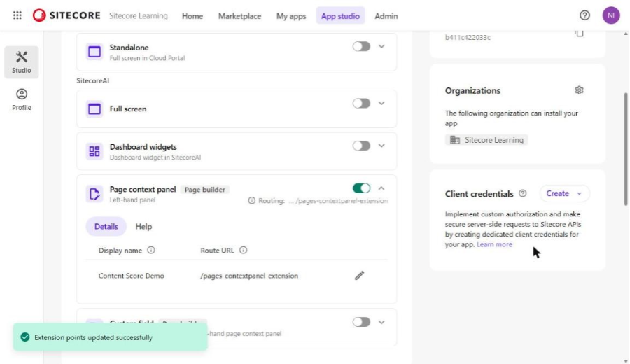This screenshot has height=364, width=630.
Task: Open the NI user avatar menu
Action: tap(610, 15)
